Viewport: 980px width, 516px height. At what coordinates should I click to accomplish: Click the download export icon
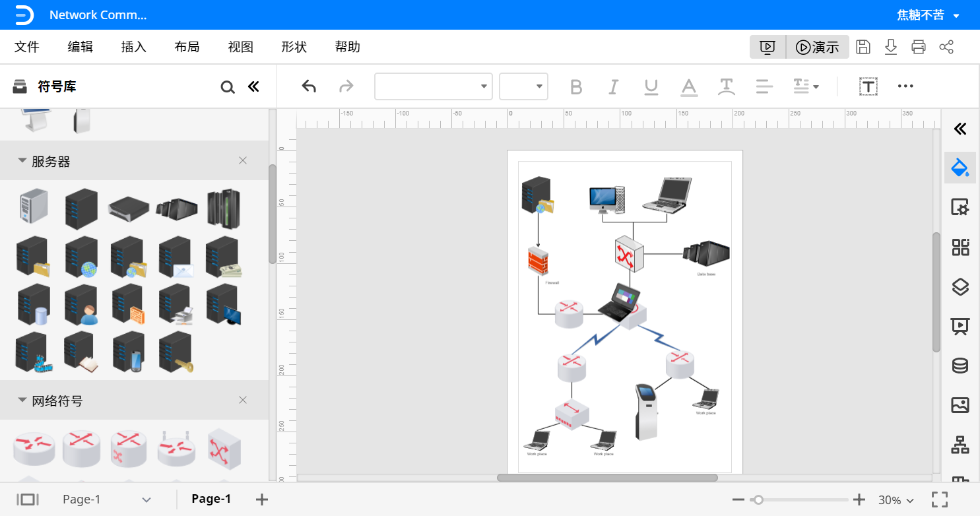point(890,47)
